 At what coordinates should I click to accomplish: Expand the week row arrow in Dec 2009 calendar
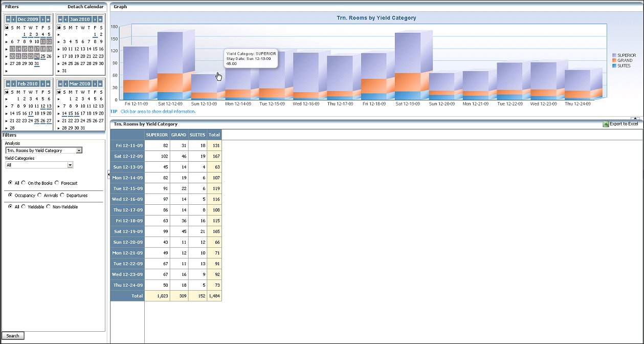7,35
